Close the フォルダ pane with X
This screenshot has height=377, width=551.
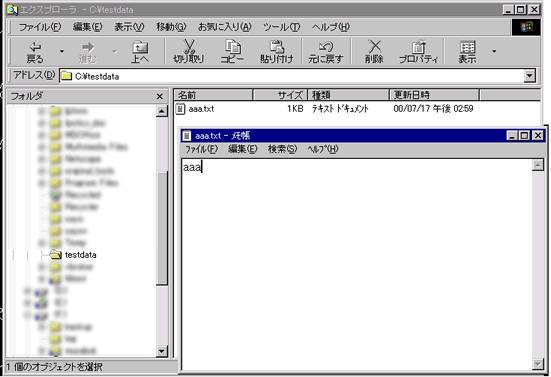(x=160, y=96)
